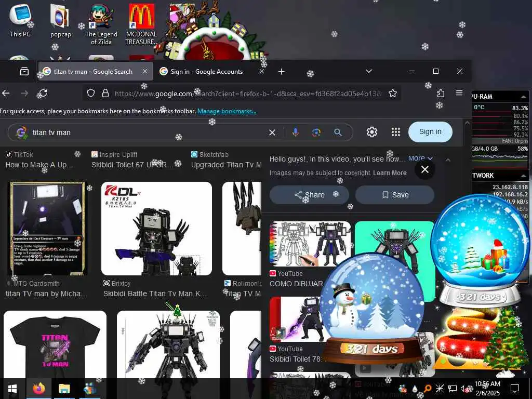
Task: Click the gifts snow globe countdown widget
Action: tap(480, 250)
